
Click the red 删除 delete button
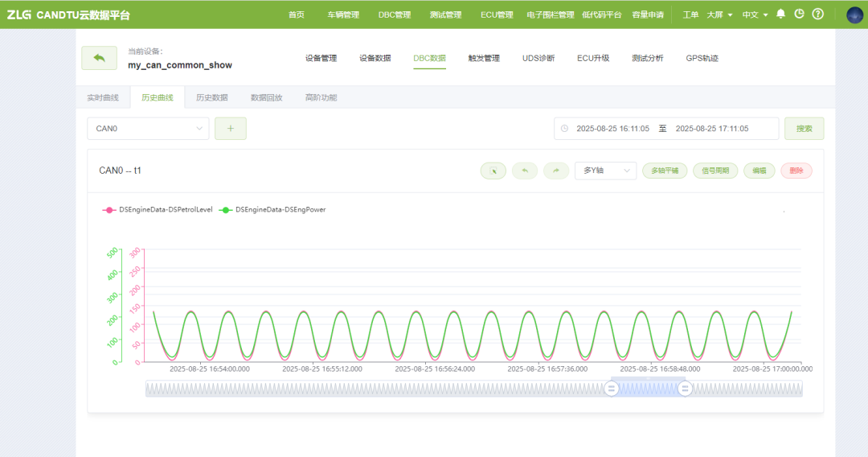pos(796,171)
